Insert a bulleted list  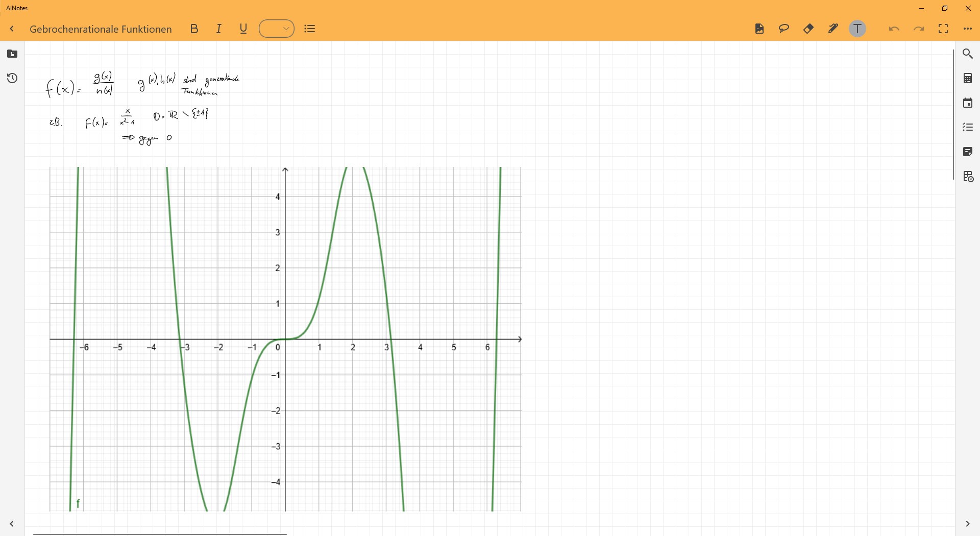[310, 29]
